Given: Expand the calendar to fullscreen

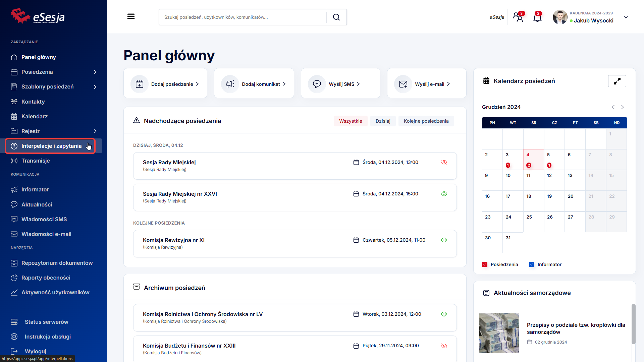Looking at the screenshot, I should (x=617, y=81).
